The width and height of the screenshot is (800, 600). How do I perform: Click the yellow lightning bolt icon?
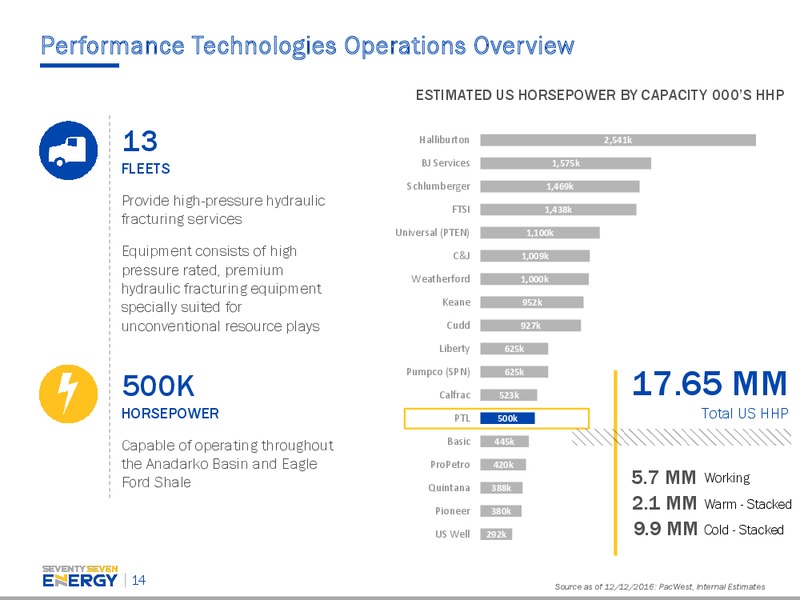(x=68, y=394)
